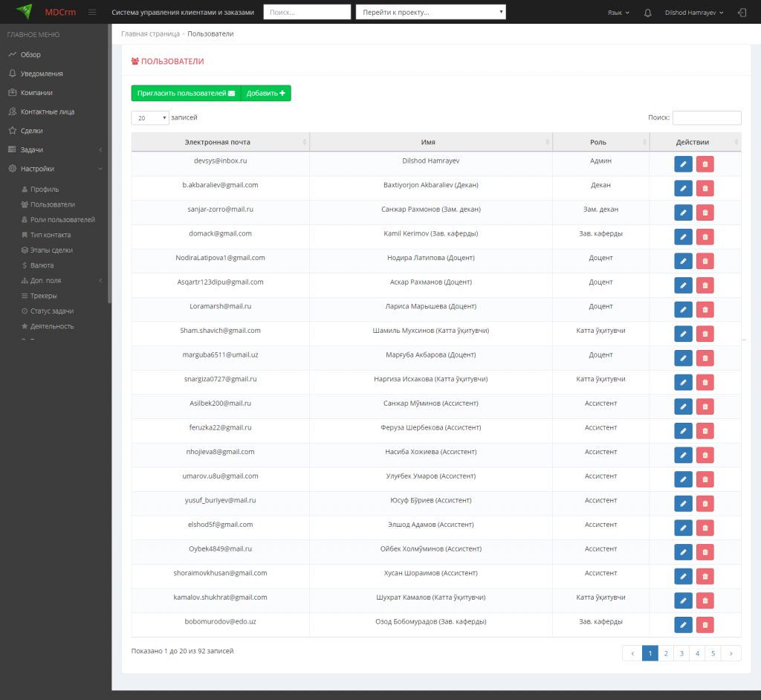This screenshot has height=700, width=761.
Task: Open the records per page dropdown
Action: [x=150, y=118]
